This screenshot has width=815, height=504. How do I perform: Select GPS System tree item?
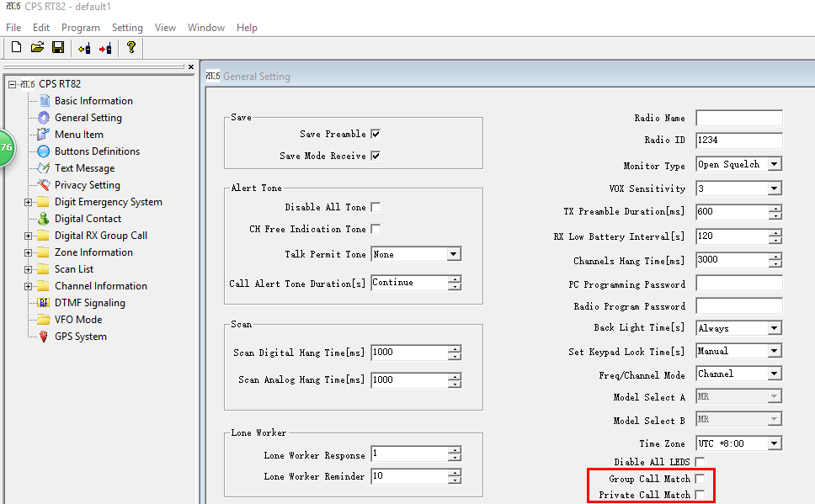[80, 337]
